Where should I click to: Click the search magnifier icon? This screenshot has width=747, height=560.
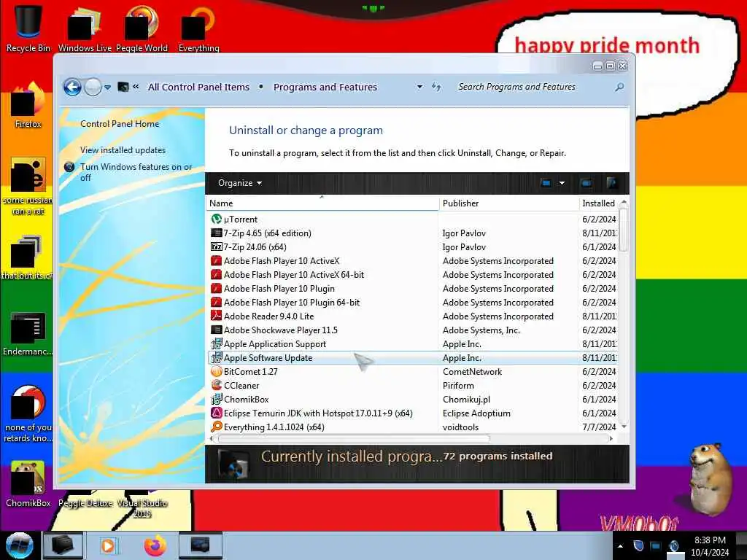(x=619, y=87)
